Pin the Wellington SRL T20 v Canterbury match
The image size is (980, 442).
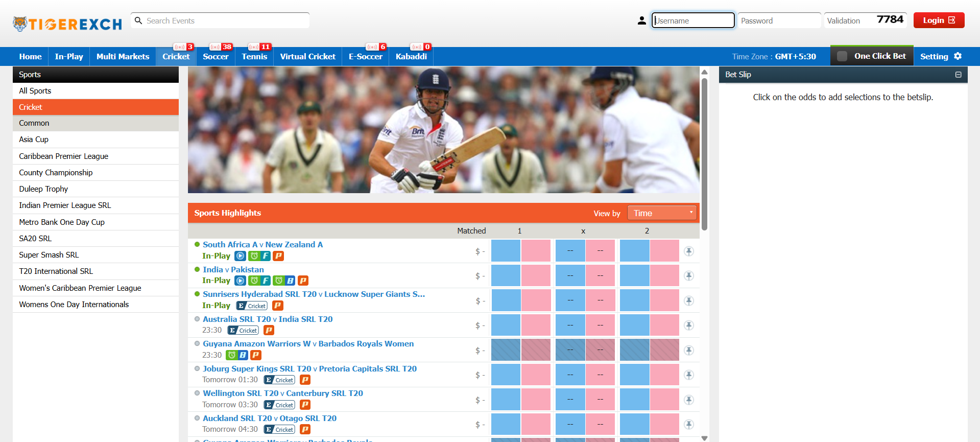[x=689, y=400]
